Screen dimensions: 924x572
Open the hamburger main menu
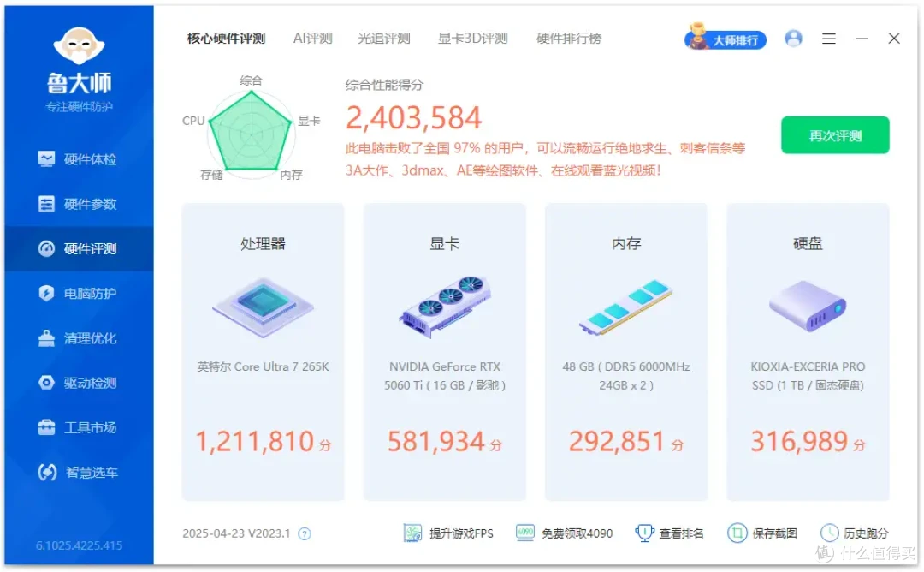click(x=829, y=39)
